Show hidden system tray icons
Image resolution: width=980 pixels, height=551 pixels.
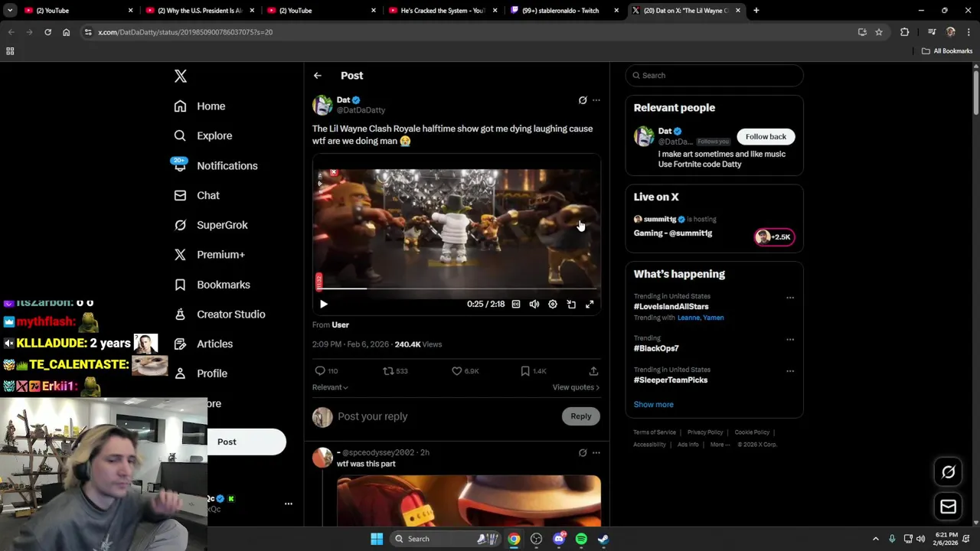(x=876, y=539)
